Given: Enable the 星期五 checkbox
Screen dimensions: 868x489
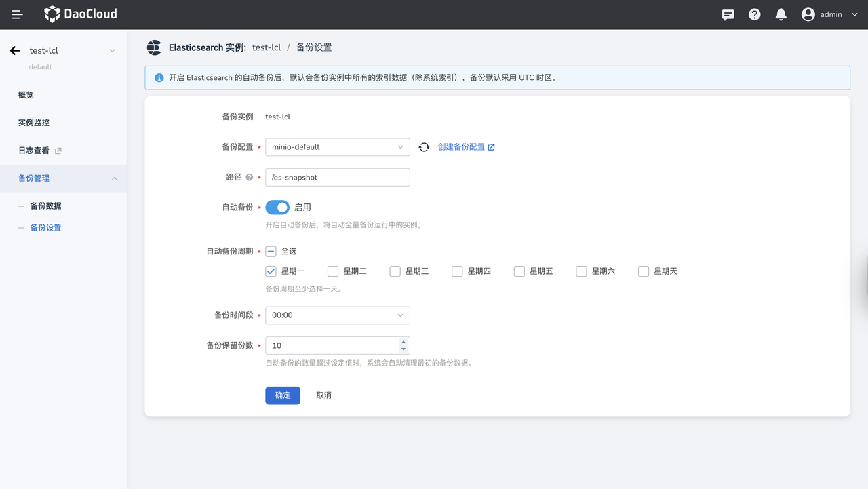Looking at the screenshot, I should pyautogui.click(x=519, y=271).
